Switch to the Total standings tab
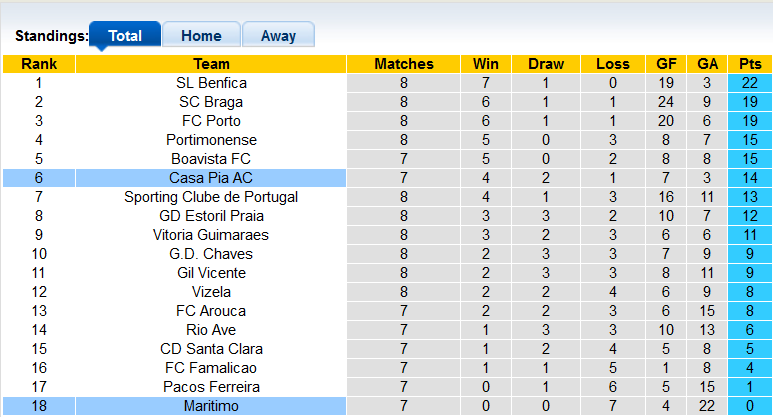 tap(124, 36)
